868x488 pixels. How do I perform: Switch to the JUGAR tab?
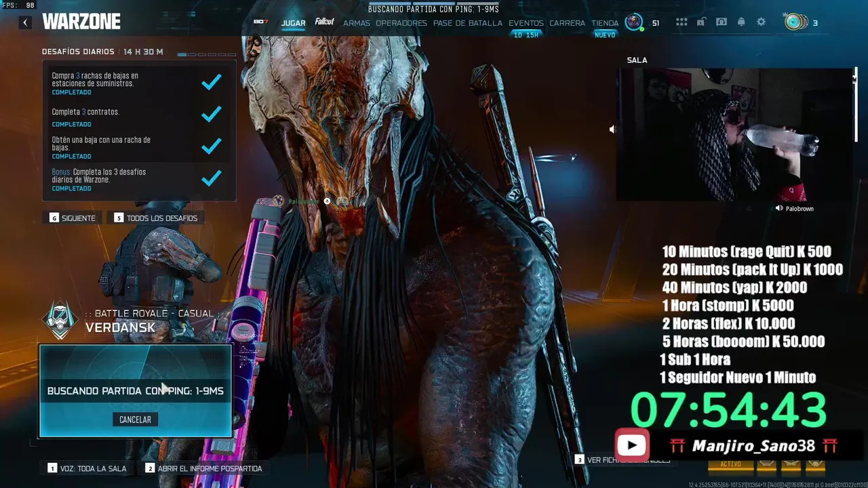point(294,23)
